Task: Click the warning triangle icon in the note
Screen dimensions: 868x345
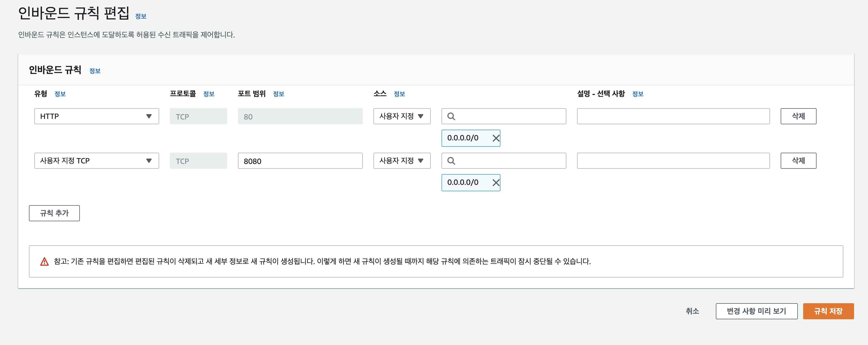Action: (44, 261)
